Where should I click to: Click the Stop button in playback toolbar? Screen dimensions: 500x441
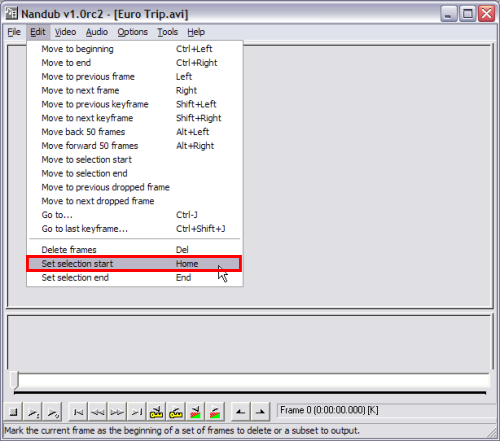(x=13, y=412)
